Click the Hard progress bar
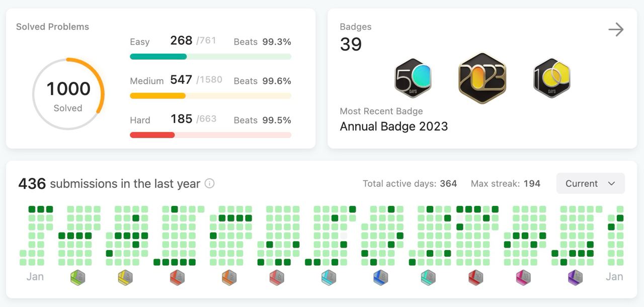Screen dimensions: 644x307 (x=210, y=135)
